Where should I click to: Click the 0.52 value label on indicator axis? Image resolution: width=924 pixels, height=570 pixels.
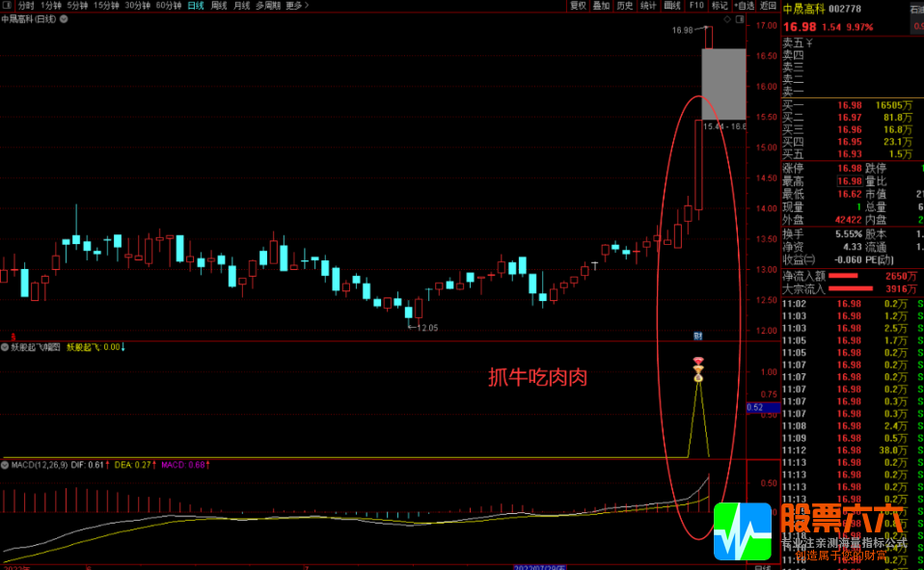click(755, 408)
